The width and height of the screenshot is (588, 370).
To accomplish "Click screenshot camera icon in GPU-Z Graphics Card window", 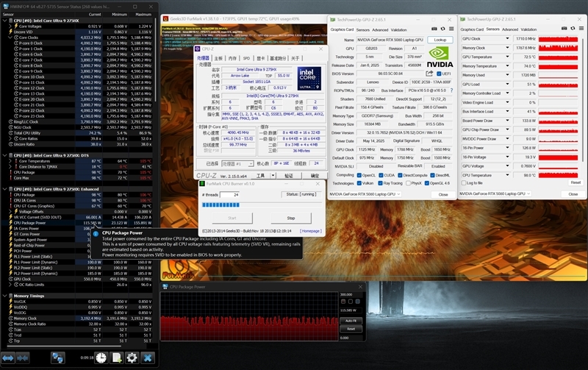I will pos(434,29).
